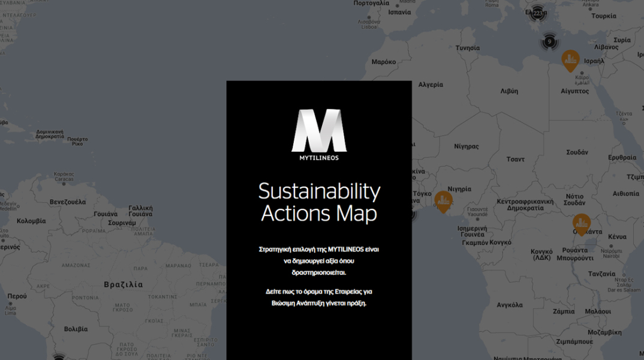Click the Sustainability Actions Map title
Image resolution: width=644 pixels, height=360 pixels.
tap(319, 202)
